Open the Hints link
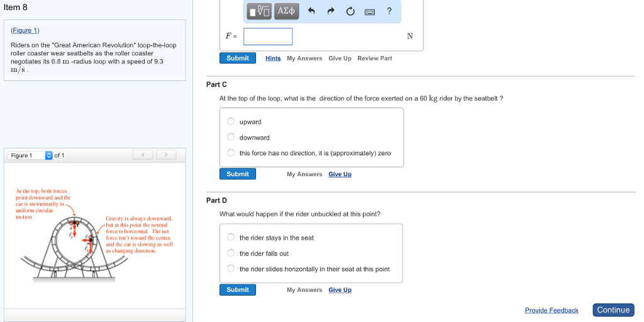Viewport: 644px width, 322px height. [x=273, y=58]
